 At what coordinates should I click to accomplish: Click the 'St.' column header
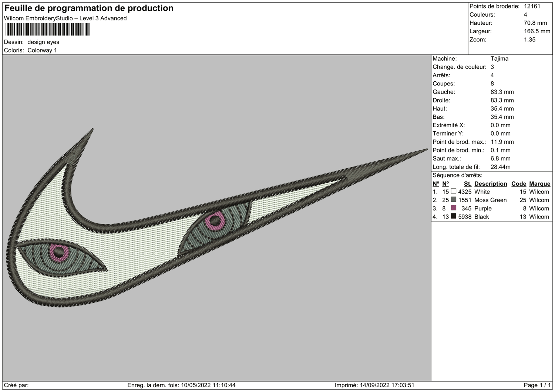click(x=468, y=184)
